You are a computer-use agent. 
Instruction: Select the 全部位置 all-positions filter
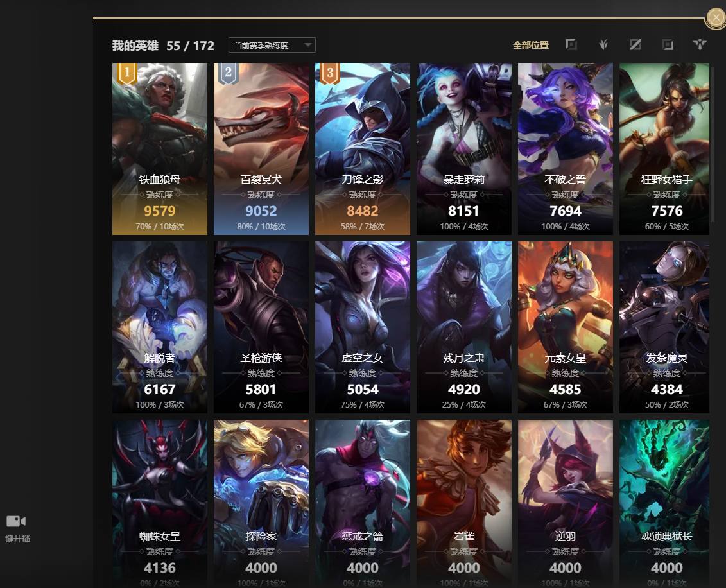click(x=531, y=45)
